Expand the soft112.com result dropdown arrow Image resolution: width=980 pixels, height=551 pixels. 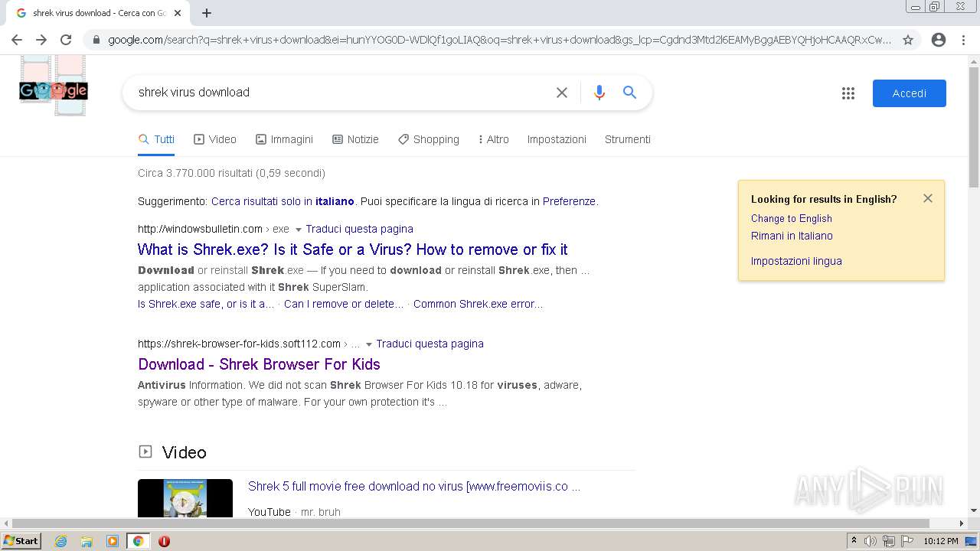pyautogui.click(x=369, y=344)
